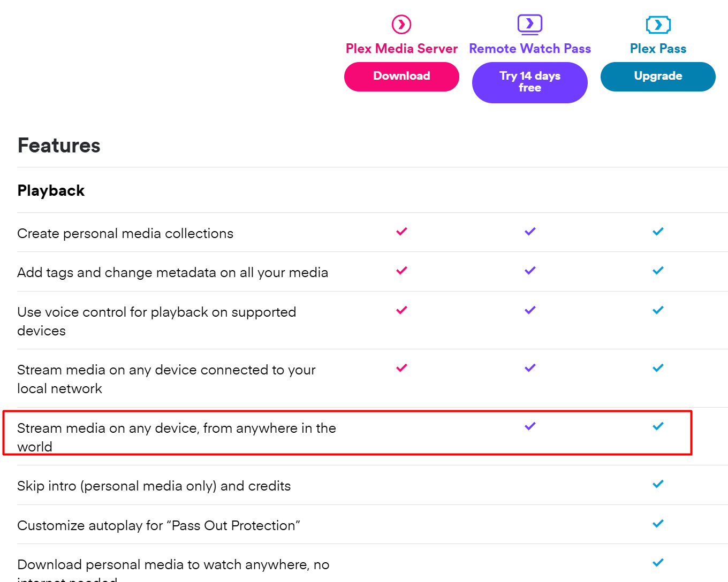Open the Plex Media Server heading link
Image resolution: width=728 pixels, height=582 pixels.
tap(401, 49)
